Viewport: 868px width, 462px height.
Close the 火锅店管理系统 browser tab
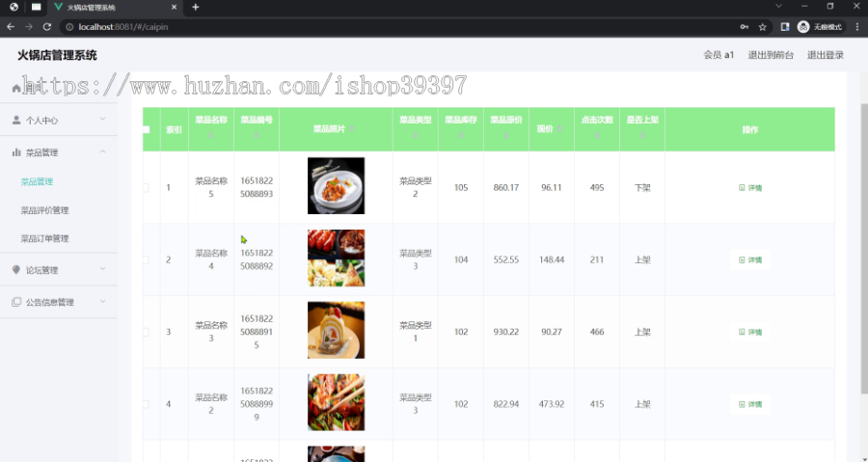174,7
